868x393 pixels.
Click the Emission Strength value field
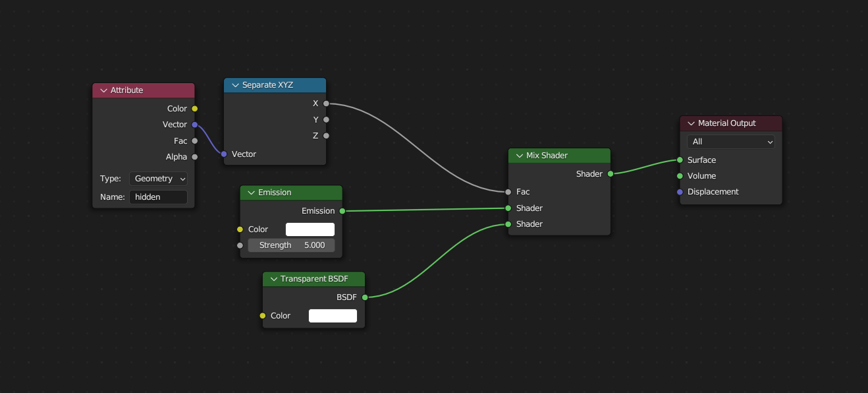coord(291,245)
